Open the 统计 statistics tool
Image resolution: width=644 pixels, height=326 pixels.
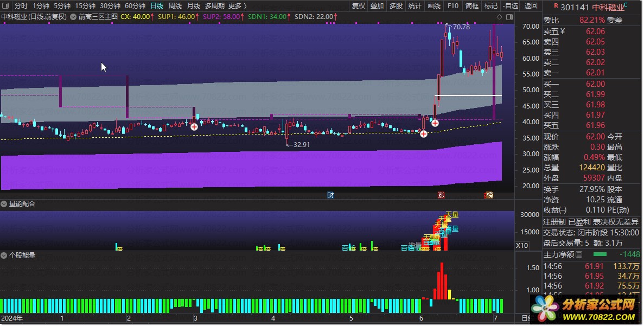[415, 6]
